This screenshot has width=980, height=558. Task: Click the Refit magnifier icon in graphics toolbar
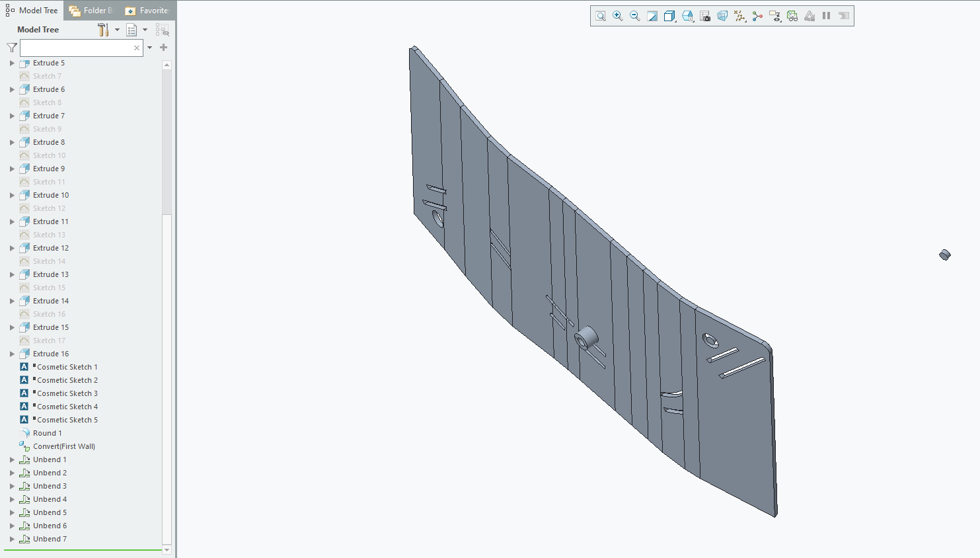coord(600,15)
